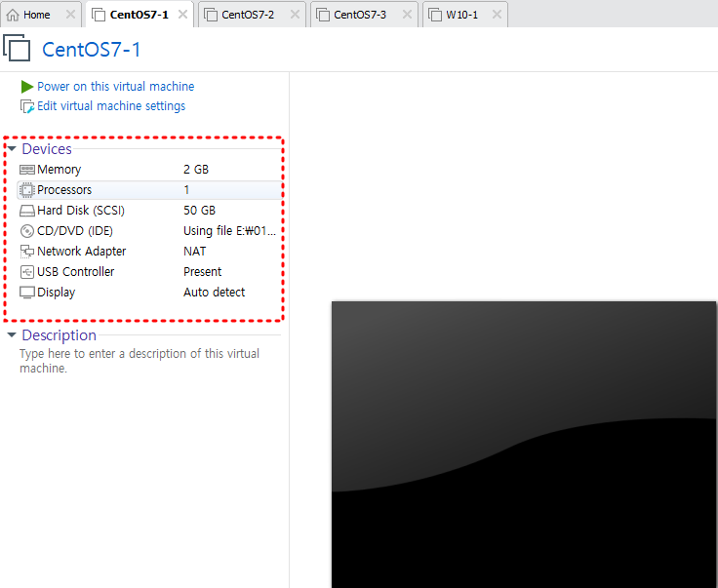The height and width of the screenshot is (588, 718).
Task: Select the USB Controller label
Action: tap(75, 272)
